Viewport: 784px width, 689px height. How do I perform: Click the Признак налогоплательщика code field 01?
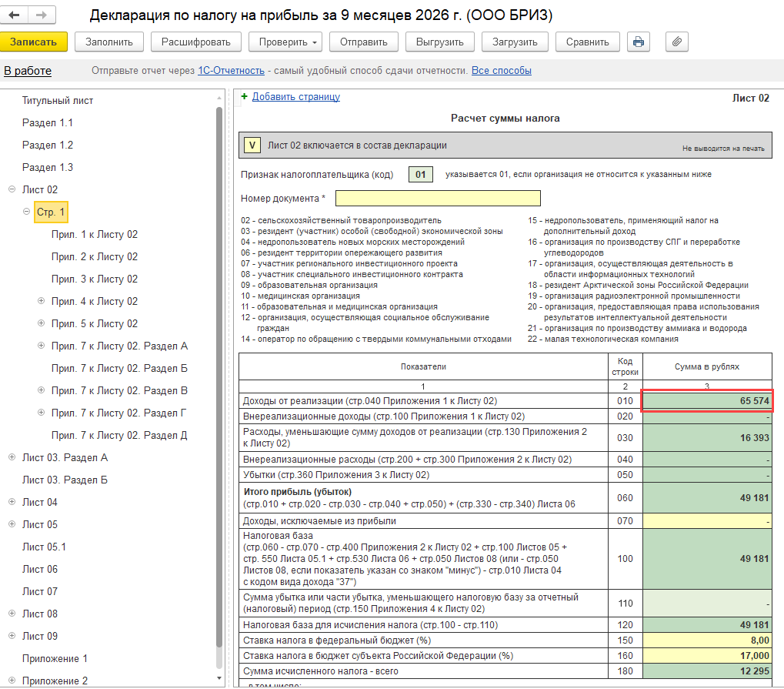(x=421, y=175)
